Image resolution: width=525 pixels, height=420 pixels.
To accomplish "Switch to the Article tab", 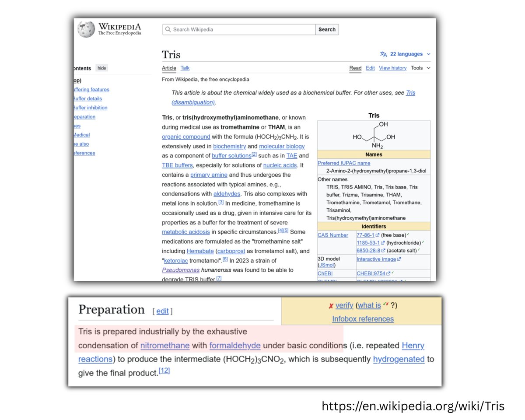I will tap(169, 68).
